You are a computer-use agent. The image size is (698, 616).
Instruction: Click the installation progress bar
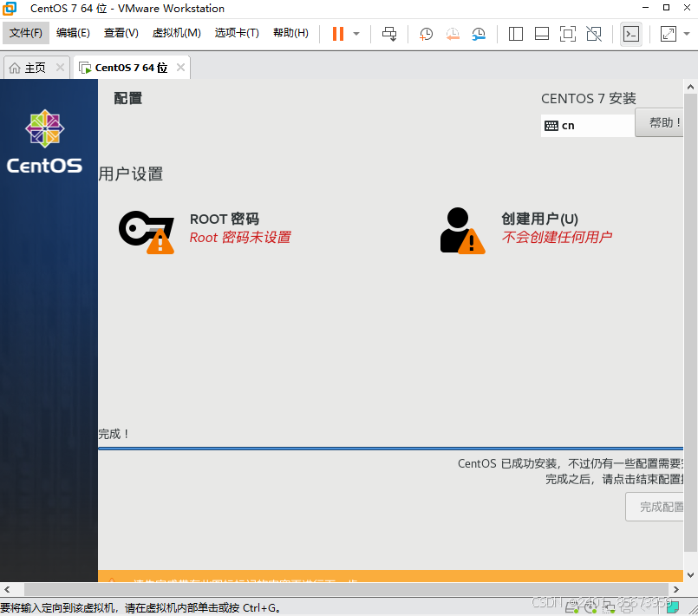[390, 449]
